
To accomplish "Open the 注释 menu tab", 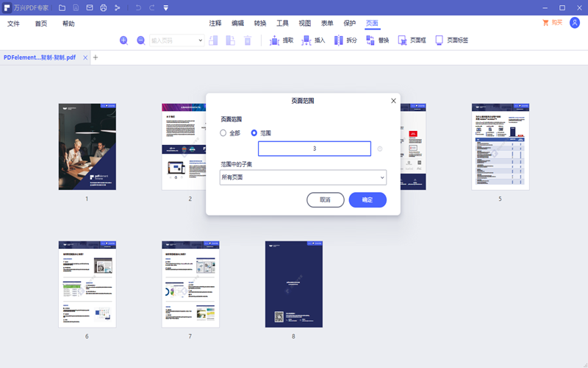I will click(x=215, y=24).
